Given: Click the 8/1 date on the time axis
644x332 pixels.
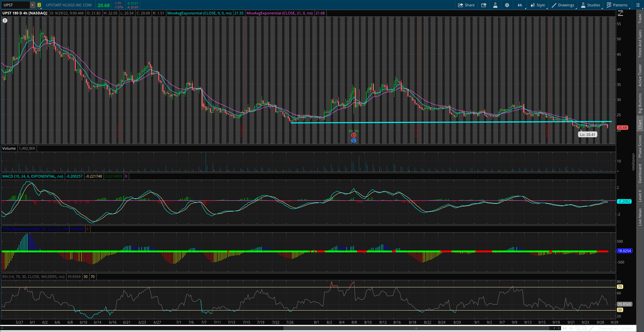Looking at the screenshot, I should click(x=316, y=322).
